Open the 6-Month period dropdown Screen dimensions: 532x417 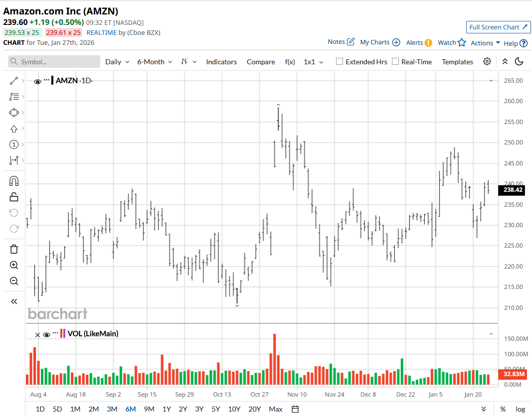coord(155,62)
